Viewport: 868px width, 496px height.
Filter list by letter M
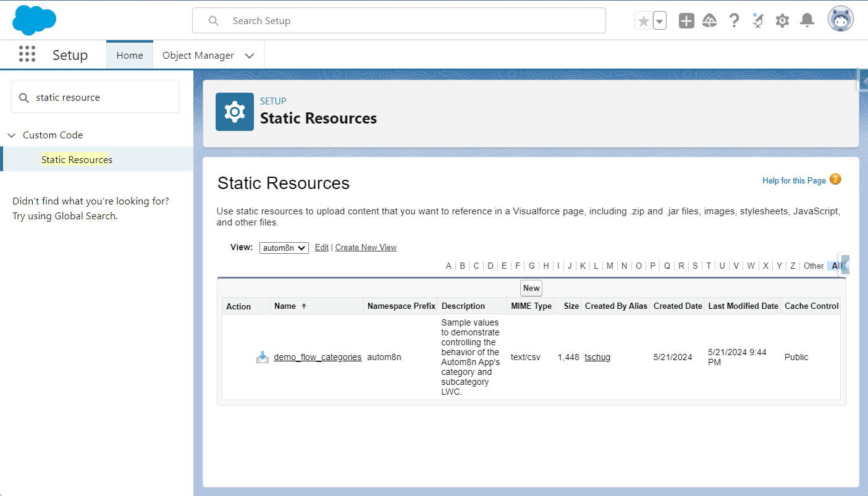[610, 266]
